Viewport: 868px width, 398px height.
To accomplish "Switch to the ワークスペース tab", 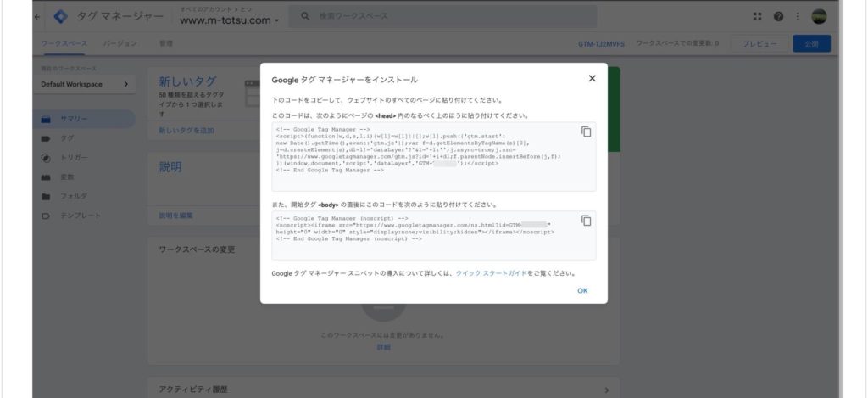I will (x=64, y=43).
